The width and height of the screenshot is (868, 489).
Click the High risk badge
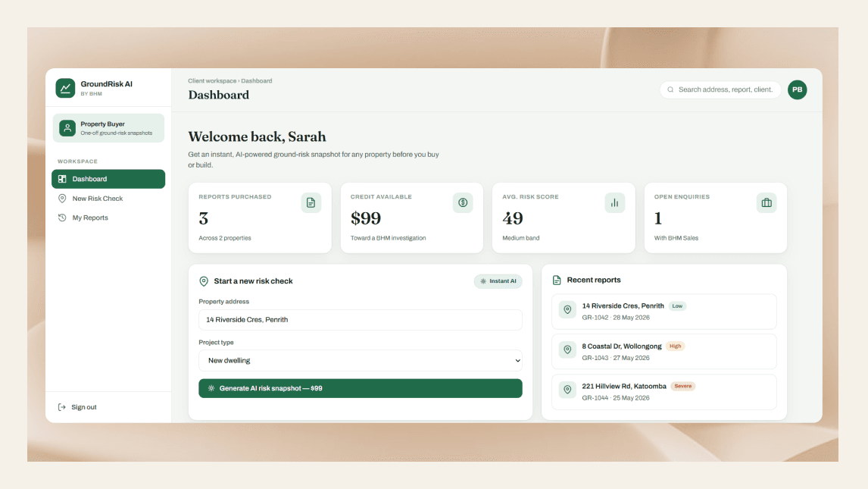tap(676, 346)
